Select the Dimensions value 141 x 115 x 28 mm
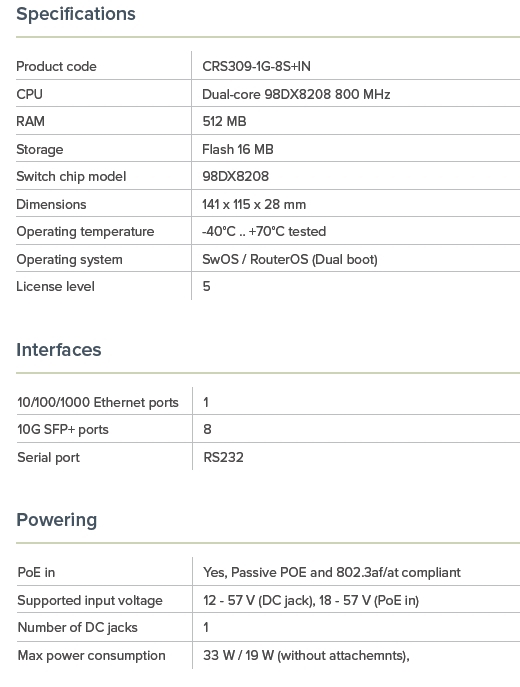This screenshot has width=520, height=687. coord(254,204)
